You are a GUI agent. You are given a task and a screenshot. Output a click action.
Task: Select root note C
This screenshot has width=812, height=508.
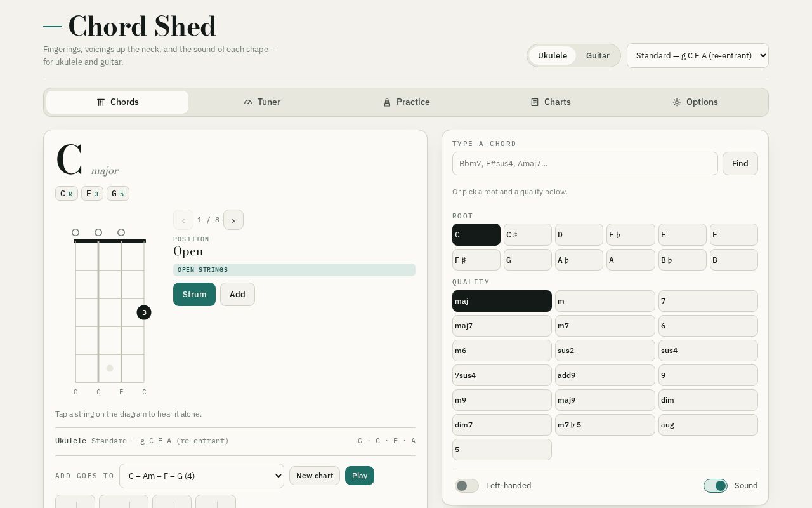click(476, 235)
